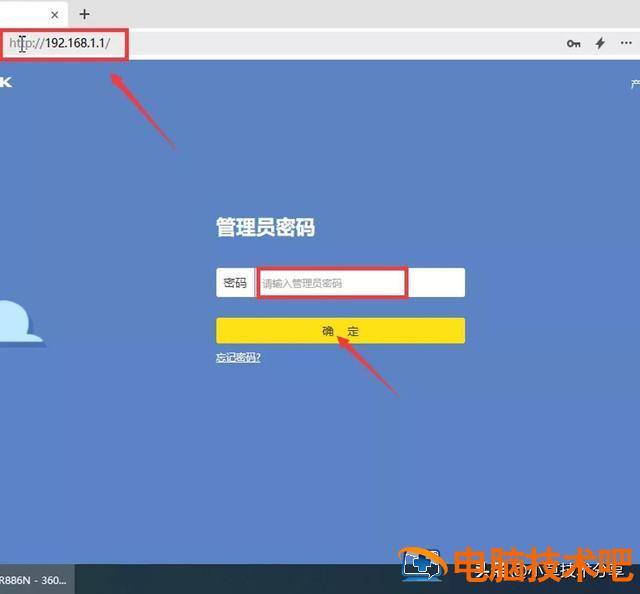Click the lightning bolt icon in toolbar
Screen dimensions: 640x594
pyautogui.click(x=600, y=43)
